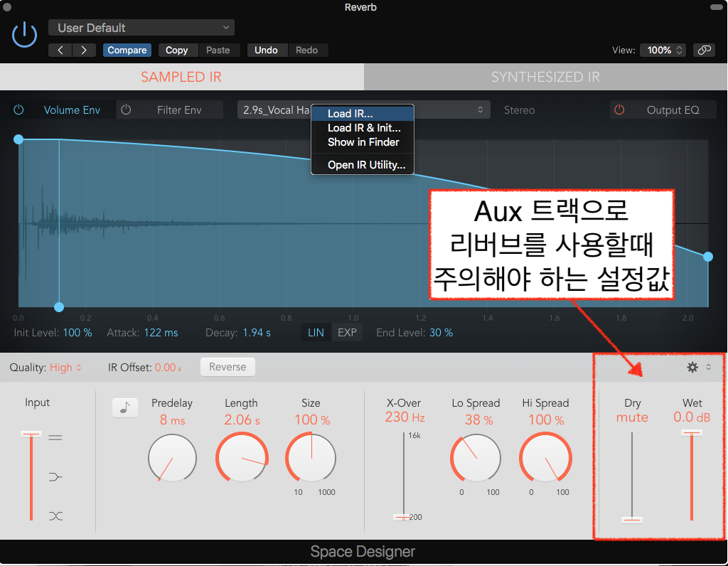
Task: Click the Dry level slider handle
Action: pos(632,520)
